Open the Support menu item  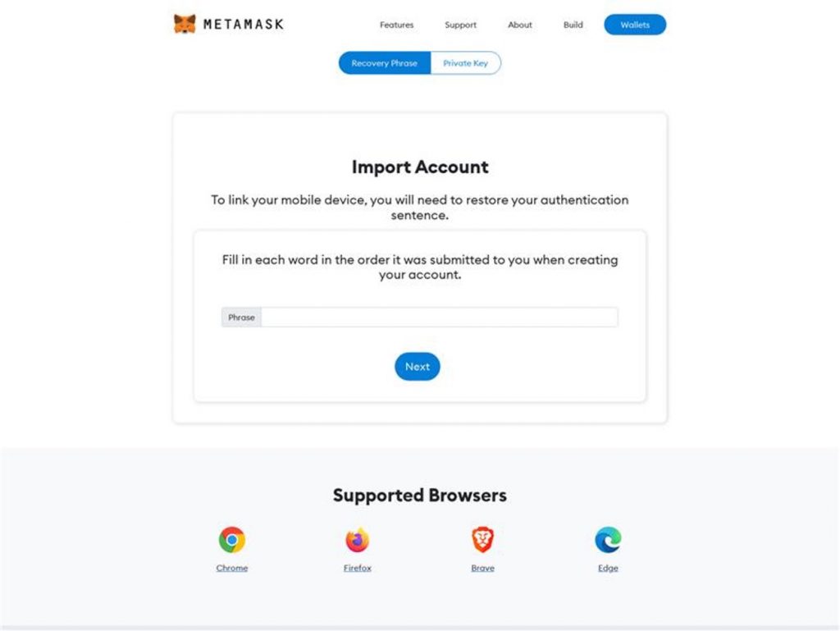pyautogui.click(x=460, y=25)
